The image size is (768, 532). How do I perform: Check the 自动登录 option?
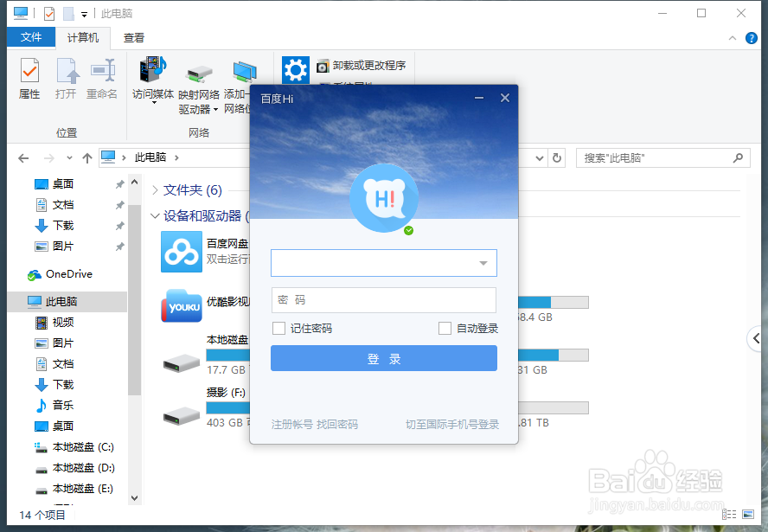click(x=445, y=328)
